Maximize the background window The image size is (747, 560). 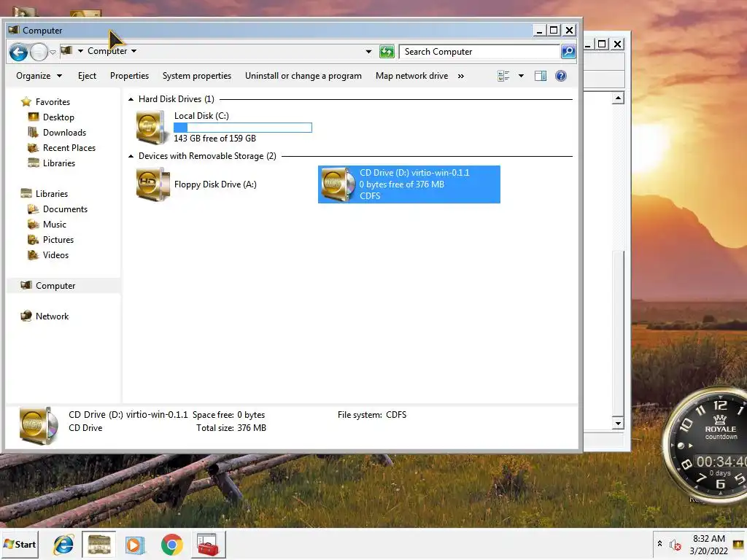[602, 44]
